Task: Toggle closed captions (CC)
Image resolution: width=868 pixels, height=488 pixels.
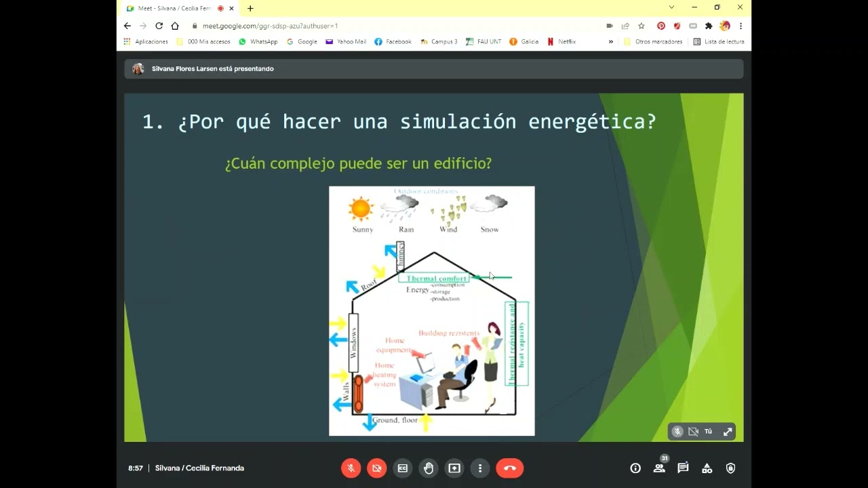Action: point(403,468)
